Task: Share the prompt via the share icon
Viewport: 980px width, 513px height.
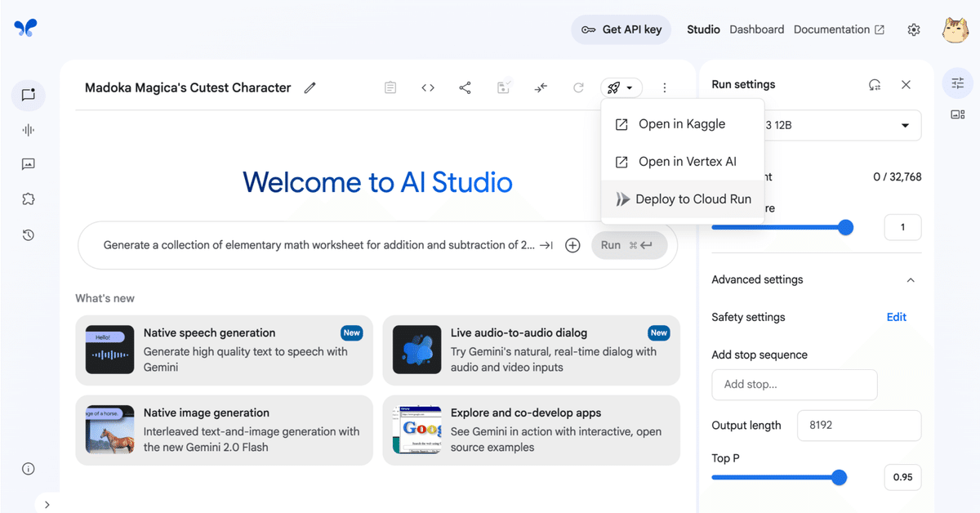Action: click(x=465, y=87)
